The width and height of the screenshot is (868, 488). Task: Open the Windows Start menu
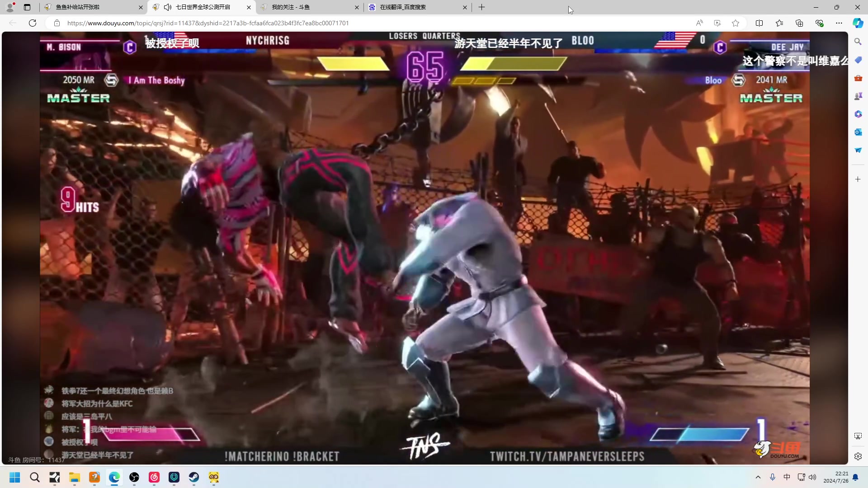15,477
